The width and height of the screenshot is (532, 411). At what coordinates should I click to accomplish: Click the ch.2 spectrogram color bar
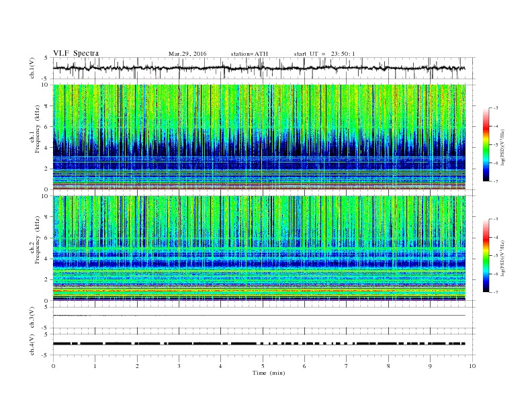486,255
